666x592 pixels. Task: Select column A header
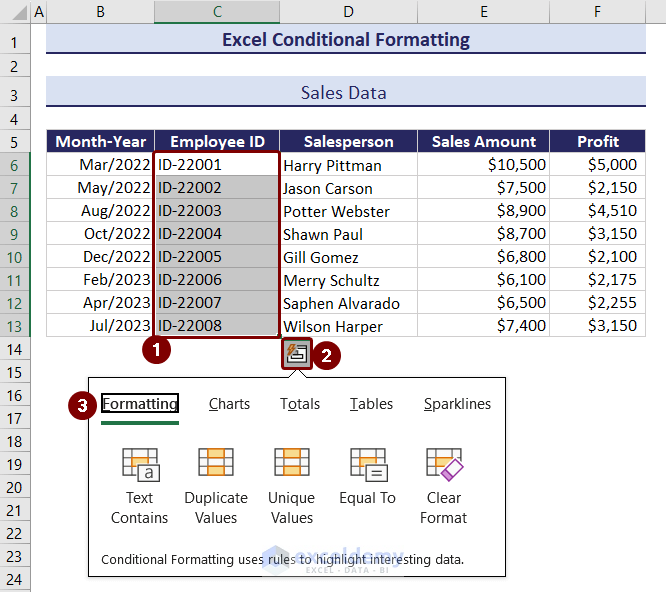click(x=39, y=11)
